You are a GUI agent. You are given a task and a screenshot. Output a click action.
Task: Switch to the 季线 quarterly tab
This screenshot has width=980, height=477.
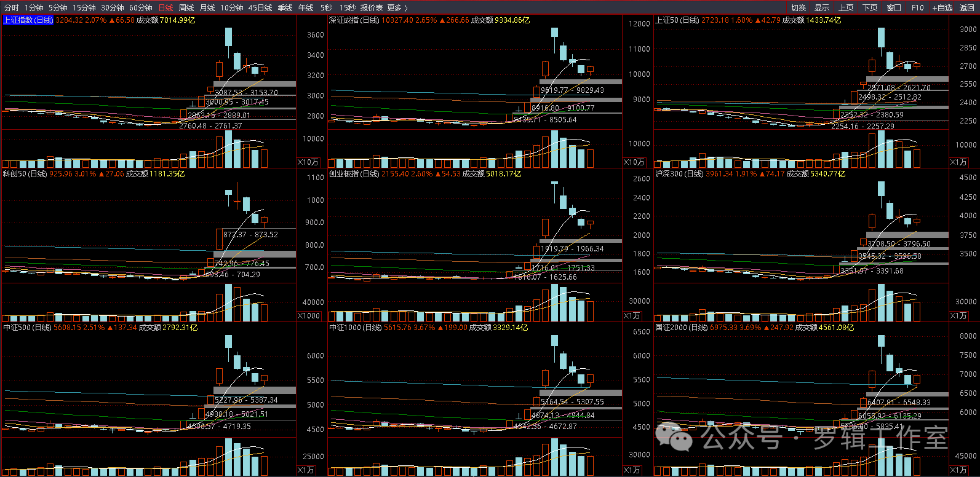point(285,7)
